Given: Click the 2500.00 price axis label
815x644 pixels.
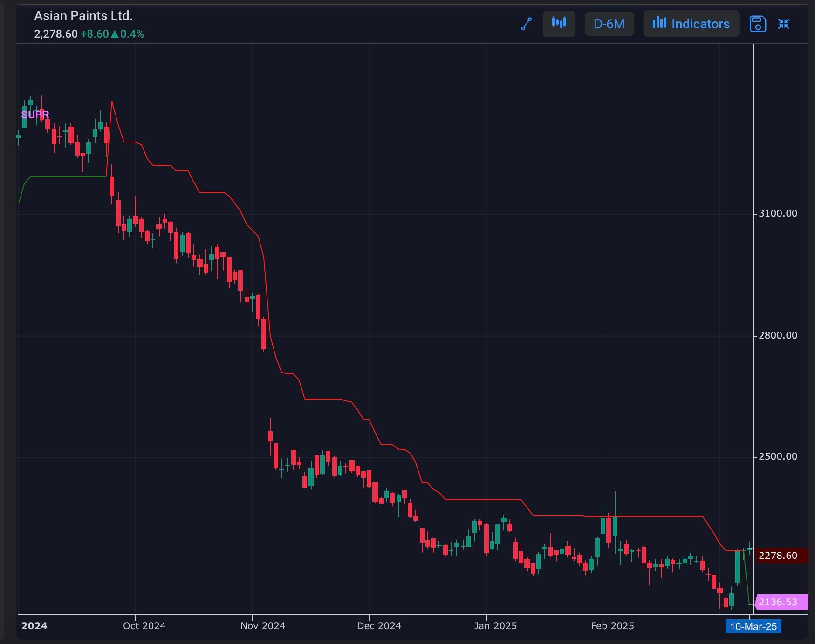Looking at the screenshot, I should click(778, 456).
